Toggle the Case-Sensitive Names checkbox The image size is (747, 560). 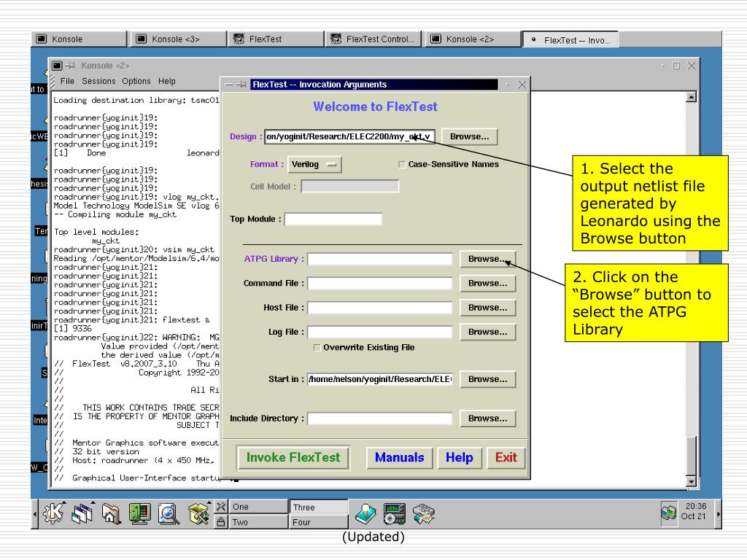[x=402, y=164]
